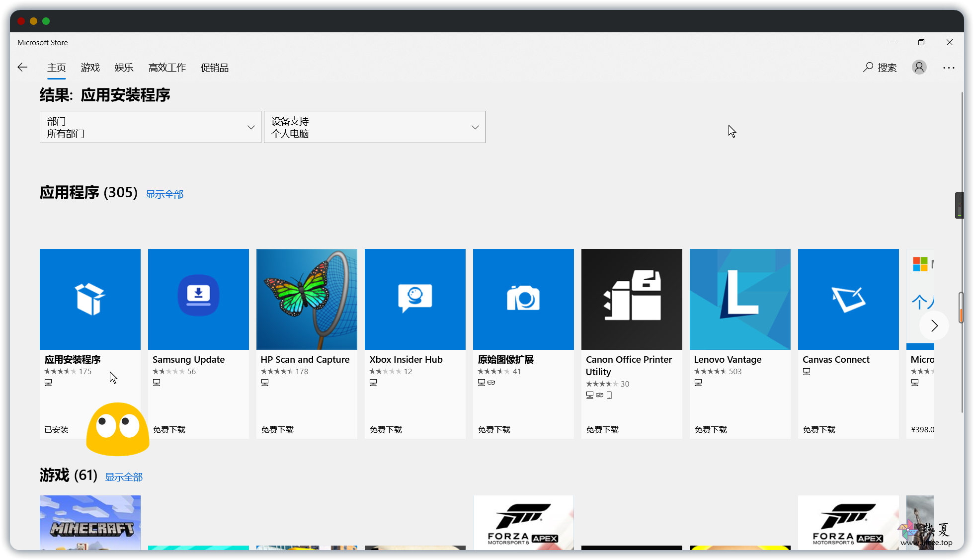Open the 应用安装程序 app tile icon
The image size is (974, 560).
point(90,299)
